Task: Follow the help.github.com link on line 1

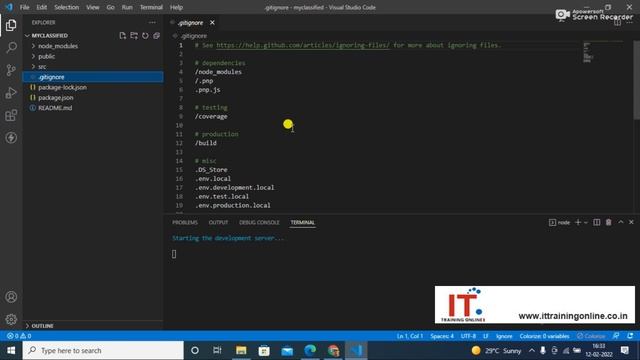Action: tap(303, 45)
